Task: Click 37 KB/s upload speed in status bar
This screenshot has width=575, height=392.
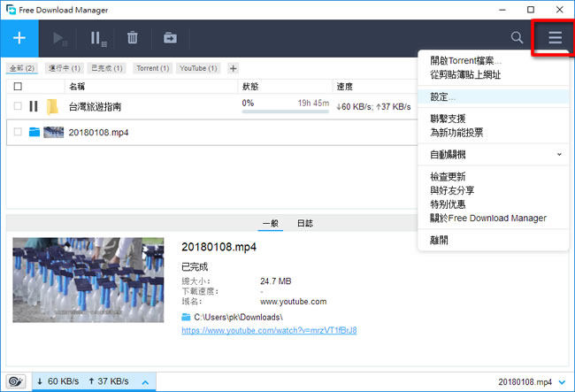Action: (109, 381)
